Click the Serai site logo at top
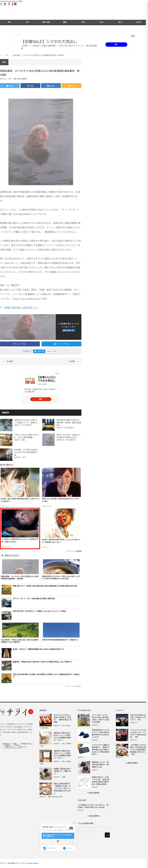The height and width of the screenshot is (868, 148). click(x=8, y=4)
